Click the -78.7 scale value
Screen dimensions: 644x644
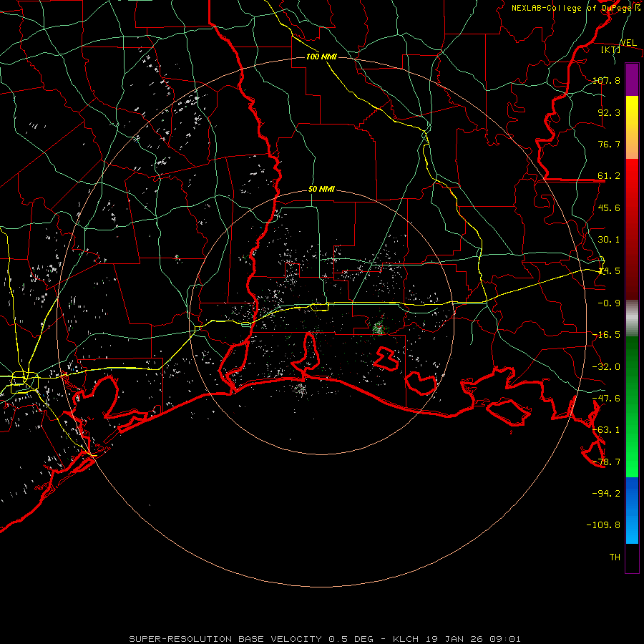[606, 462]
